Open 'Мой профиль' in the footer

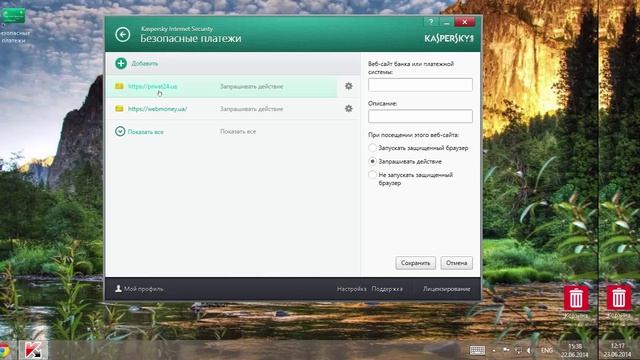(143, 289)
